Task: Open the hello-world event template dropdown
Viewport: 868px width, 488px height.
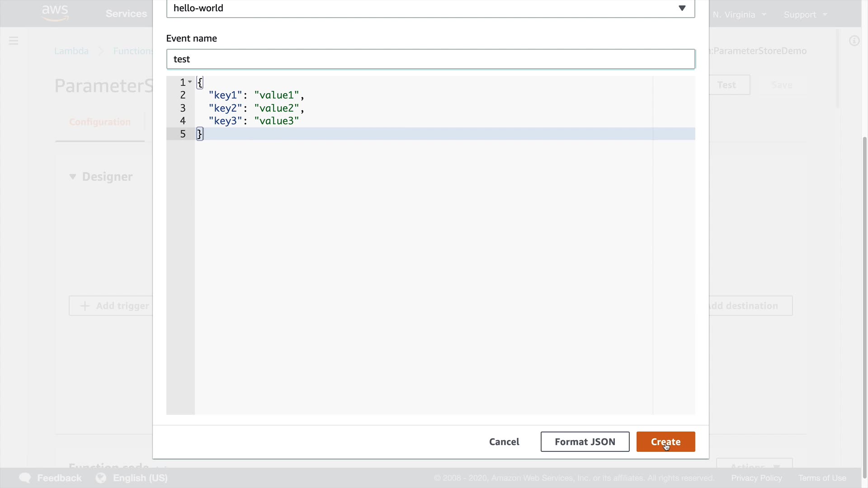Action: [x=430, y=8]
